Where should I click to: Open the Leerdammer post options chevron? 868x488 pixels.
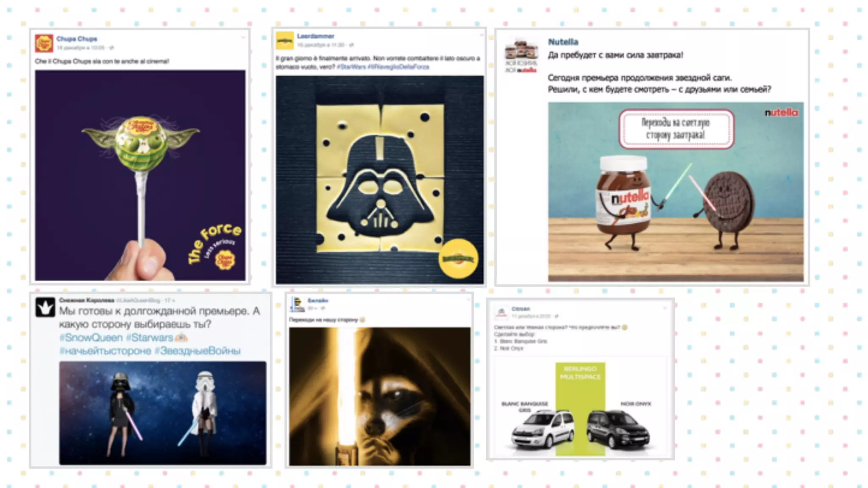(481, 35)
